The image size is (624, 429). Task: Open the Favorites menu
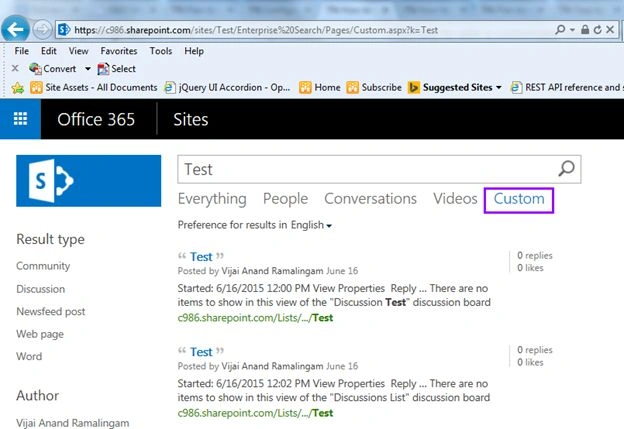[x=119, y=51]
